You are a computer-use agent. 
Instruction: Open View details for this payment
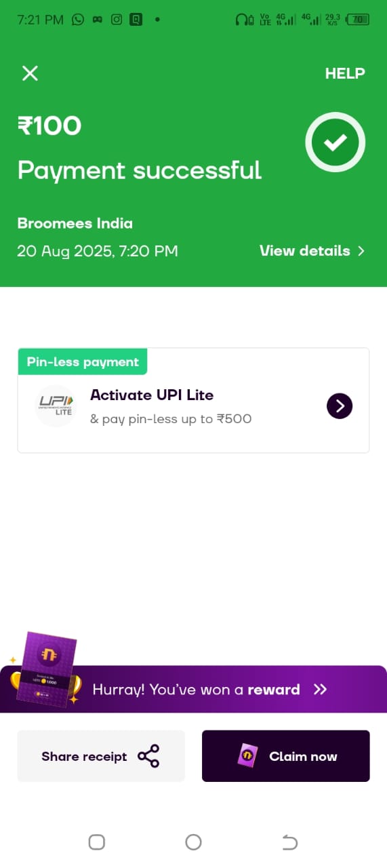(x=312, y=251)
